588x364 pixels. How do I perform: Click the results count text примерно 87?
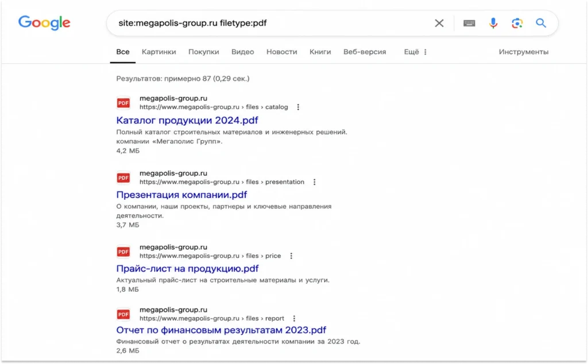pos(183,79)
